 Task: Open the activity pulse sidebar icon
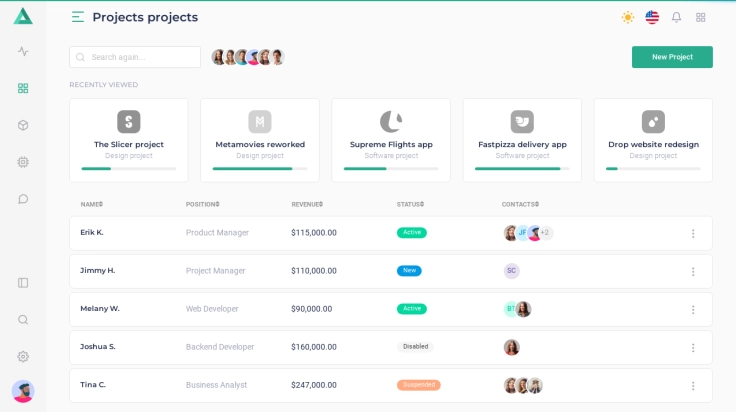pos(23,51)
